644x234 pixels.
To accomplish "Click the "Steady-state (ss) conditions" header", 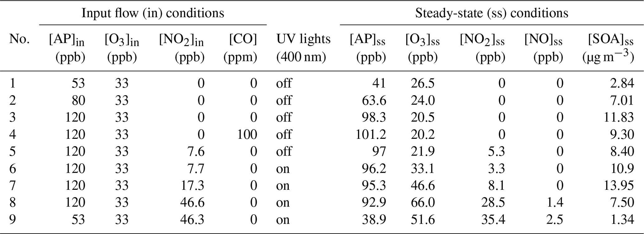I will [491, 13].
